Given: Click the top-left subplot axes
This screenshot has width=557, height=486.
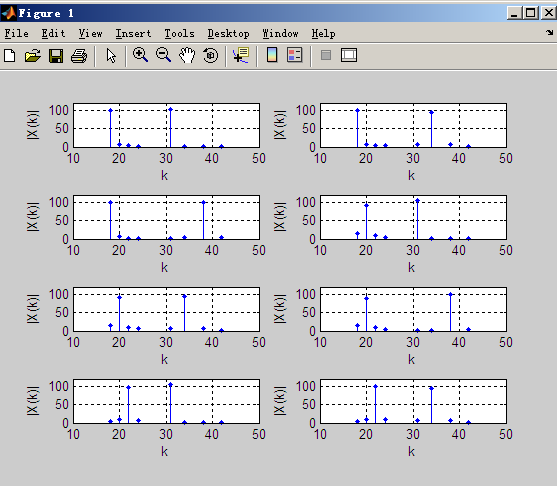Looking at the screenshot, I should coord(166,125).
